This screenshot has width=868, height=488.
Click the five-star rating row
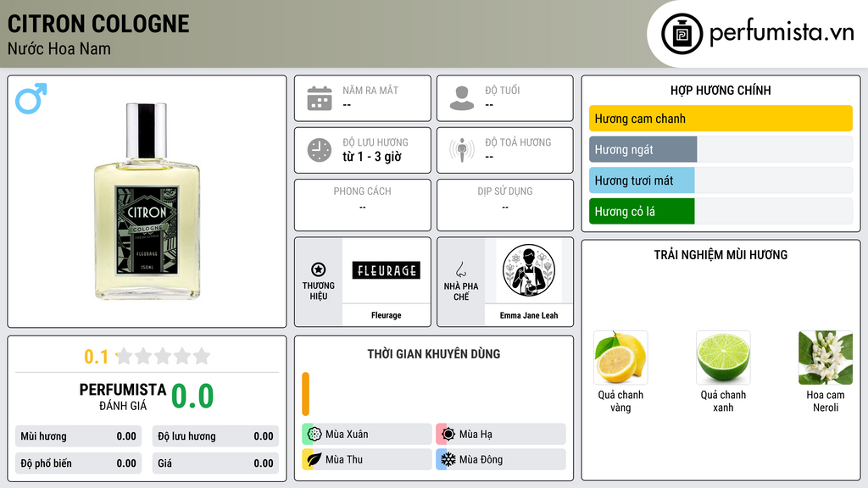pos(164,356)
